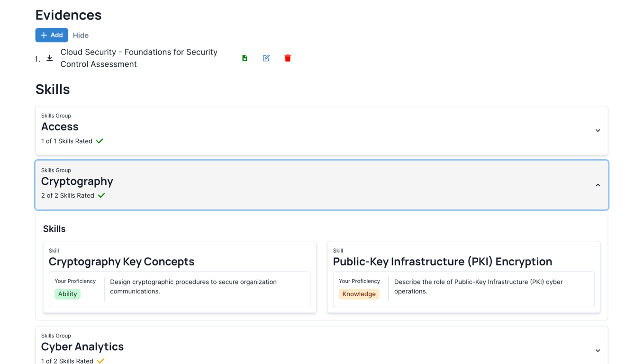The image size is (644, 364).
Task: Click the Cloud Security evidence title
Action: point(138,58)
